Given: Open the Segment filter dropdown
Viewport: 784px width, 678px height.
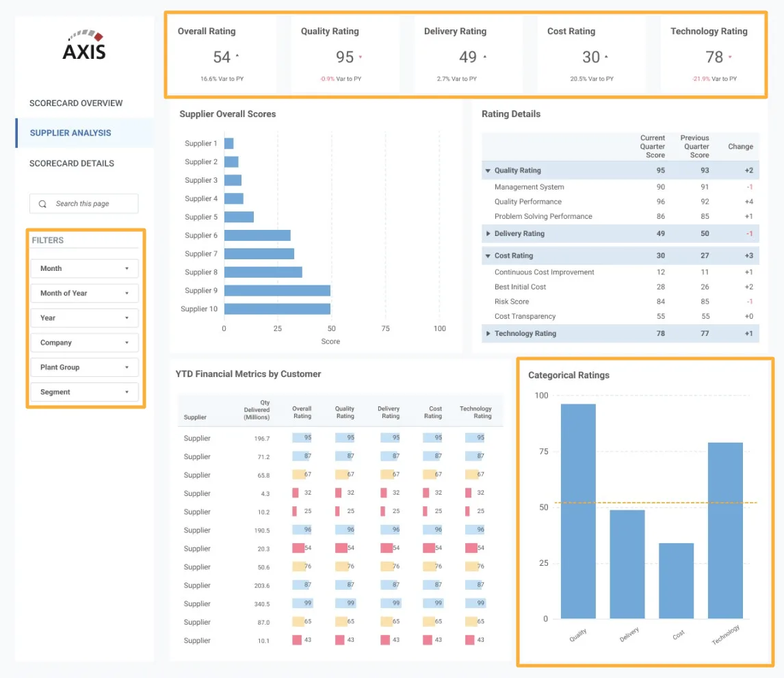Looking at the screenshot, I should (84, 392).
